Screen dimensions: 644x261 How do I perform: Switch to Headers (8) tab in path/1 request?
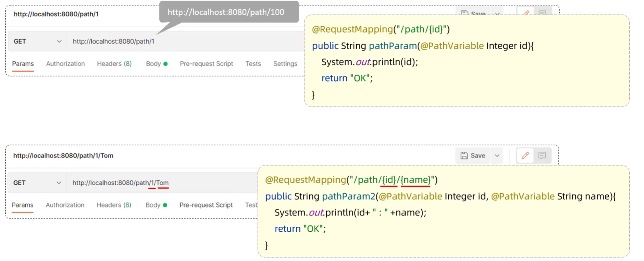[114, 64]
